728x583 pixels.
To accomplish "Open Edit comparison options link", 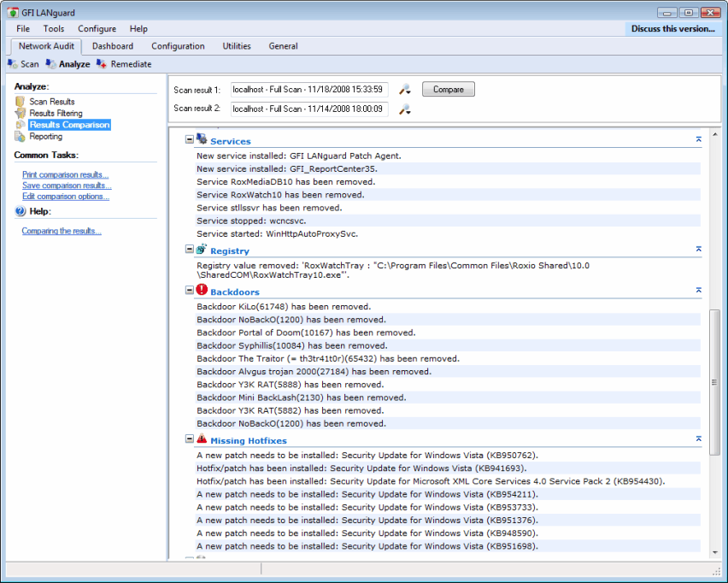I will point(66,197).
